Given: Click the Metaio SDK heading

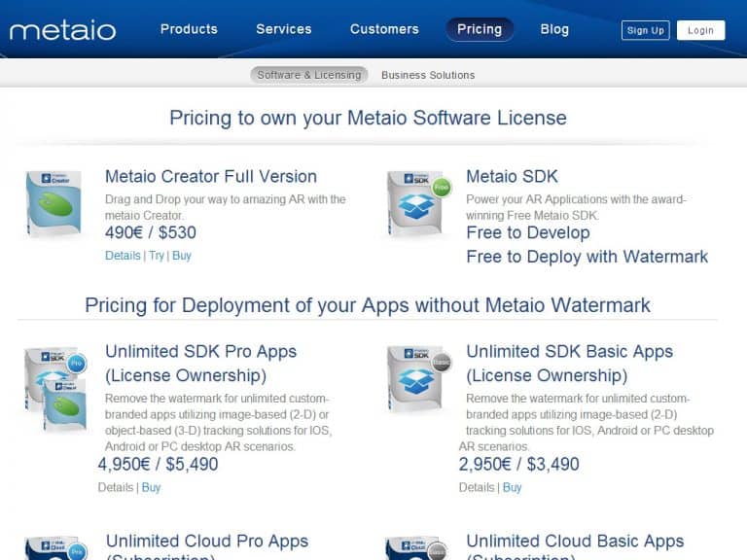Looking at the screenshot, I should click(x=512, y=176).
